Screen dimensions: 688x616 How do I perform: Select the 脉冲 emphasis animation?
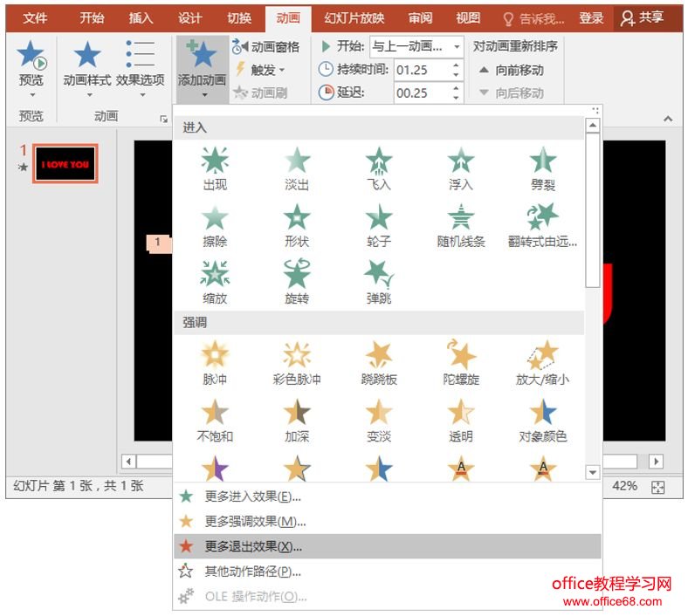pos(215,363)
